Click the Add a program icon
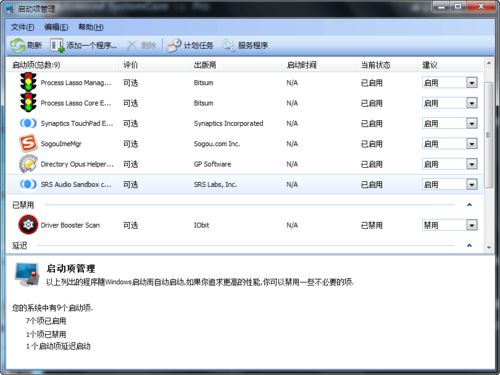Viewport: 500px width, 375px height. 57,45
